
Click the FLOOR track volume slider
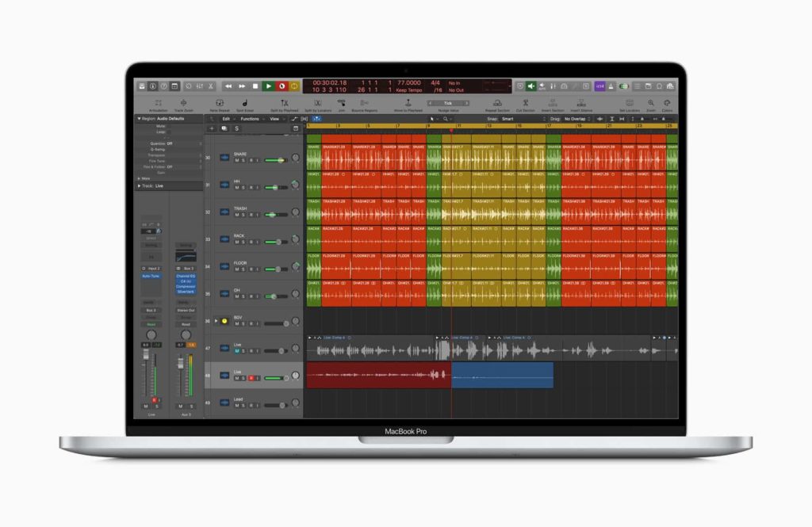278,268
